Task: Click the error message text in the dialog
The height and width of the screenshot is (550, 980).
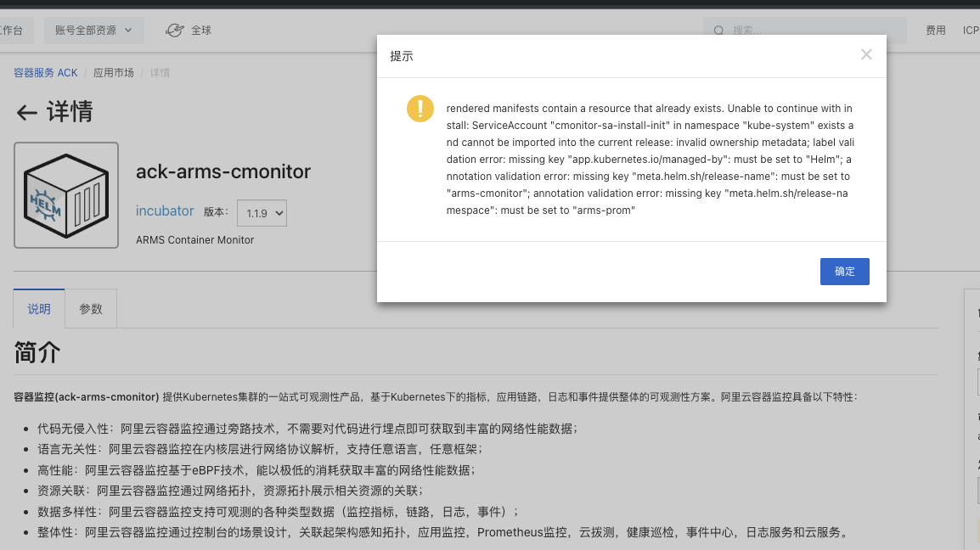Action: point(650,160)
